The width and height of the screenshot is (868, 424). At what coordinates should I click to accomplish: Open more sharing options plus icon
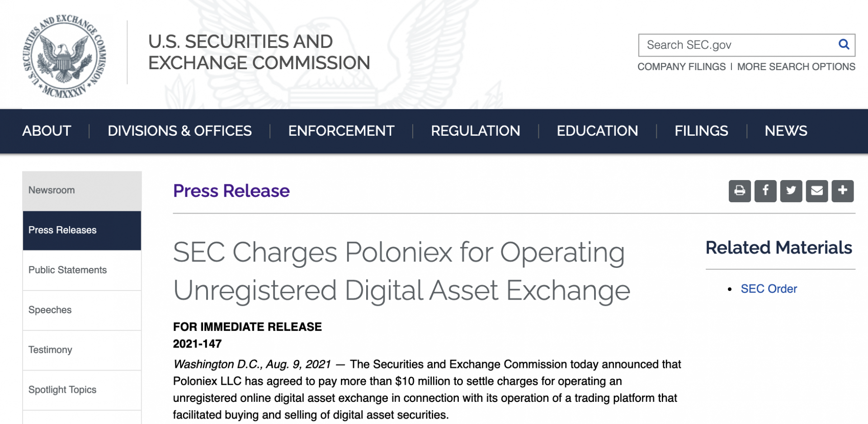coord(843,191)
